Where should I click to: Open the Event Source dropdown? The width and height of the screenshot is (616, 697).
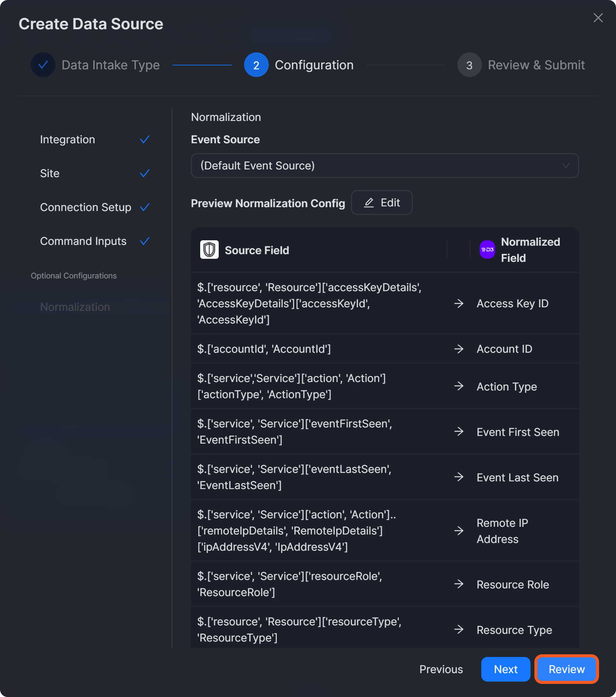pos(384,166)
